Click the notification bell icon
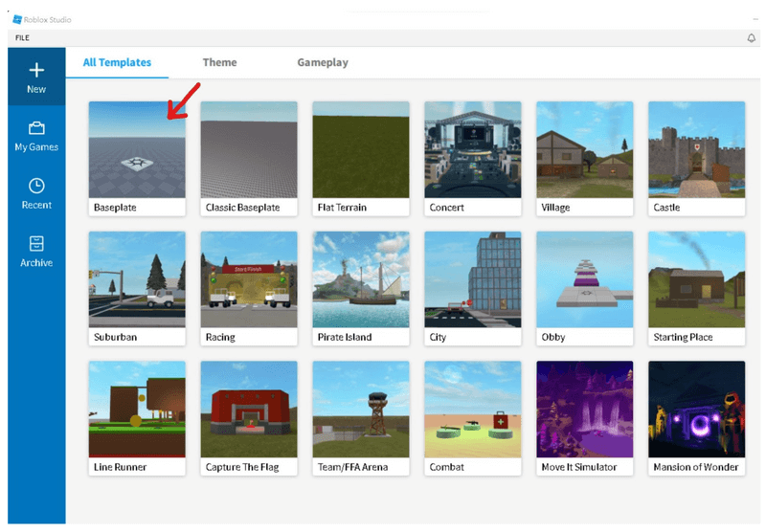766x532 pixels. 751,37
